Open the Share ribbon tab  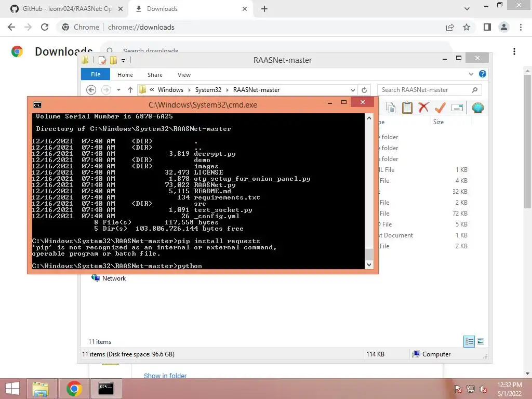pos(155,75)
